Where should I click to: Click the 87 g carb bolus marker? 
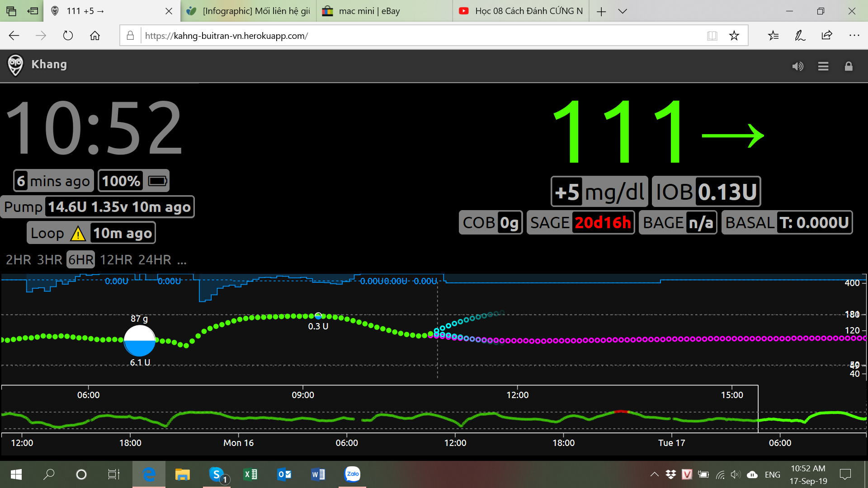[140, 341]
